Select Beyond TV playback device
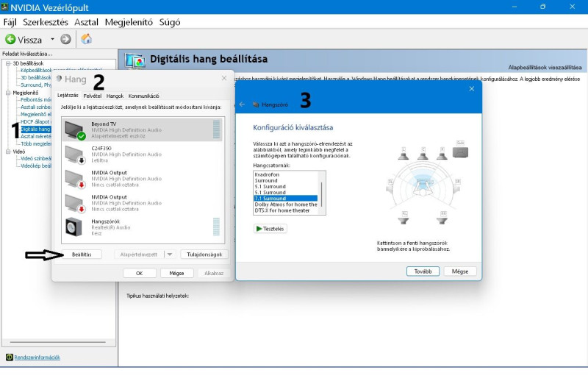588x384 pixels. [x=143, y=130]
